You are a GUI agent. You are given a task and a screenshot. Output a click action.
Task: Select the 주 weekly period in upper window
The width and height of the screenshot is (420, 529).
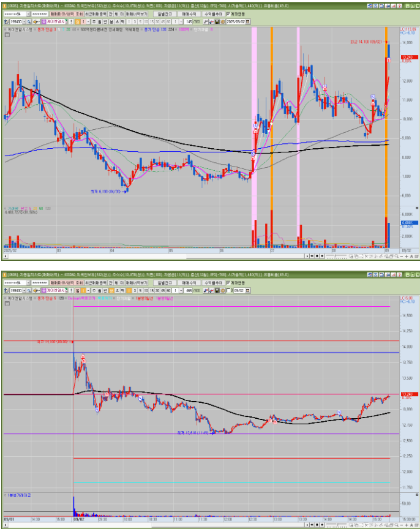point(94,21)
